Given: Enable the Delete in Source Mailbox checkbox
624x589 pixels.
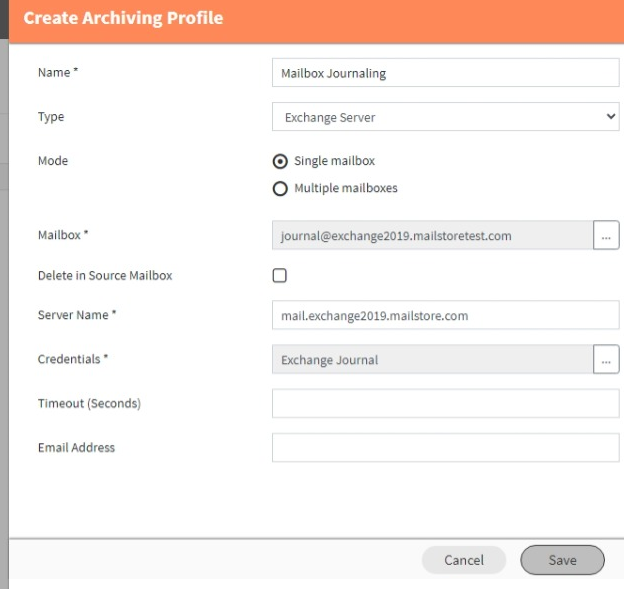Looking at the screenshot, I should click(x=279, y=275).
